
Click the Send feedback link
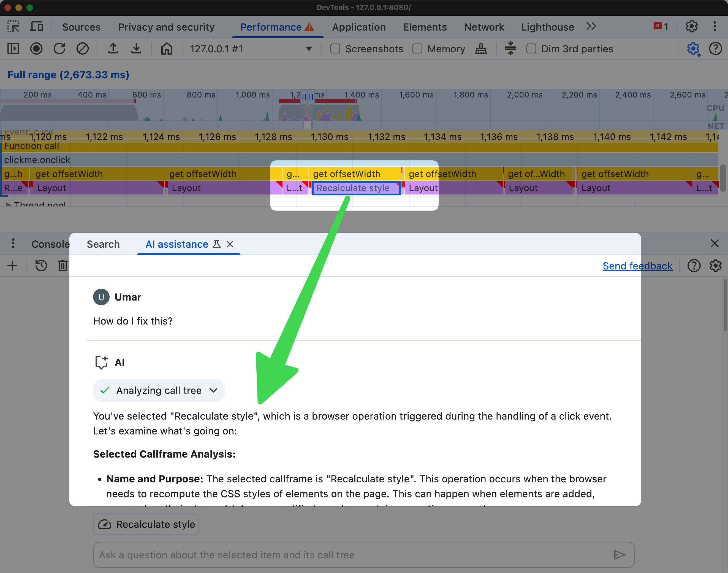pos(638,265)
